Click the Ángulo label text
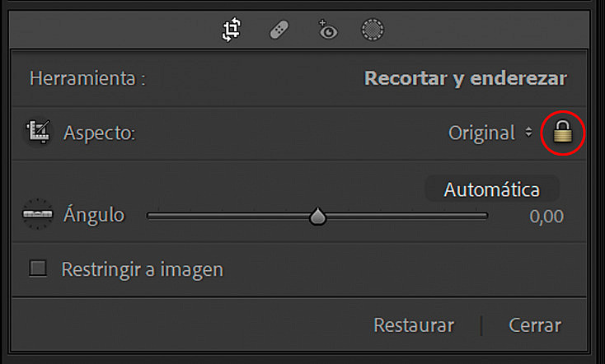 click(x=94, y=214)
